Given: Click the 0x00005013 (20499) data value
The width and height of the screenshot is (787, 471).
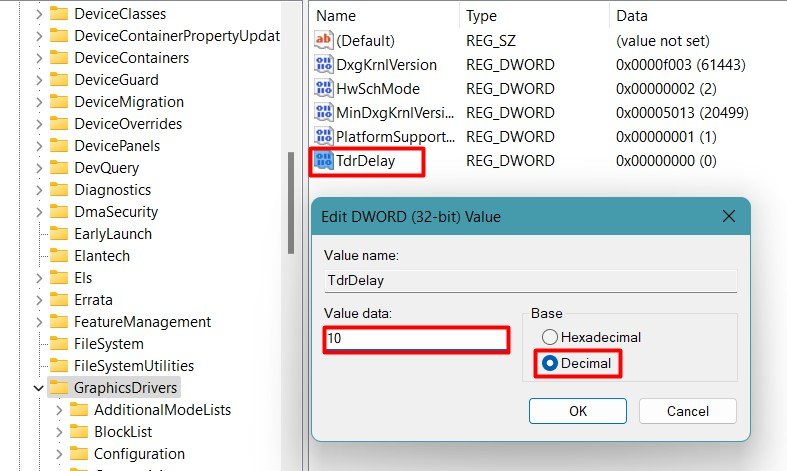Looking at the screenshot, I should click(x=682, y=112).
